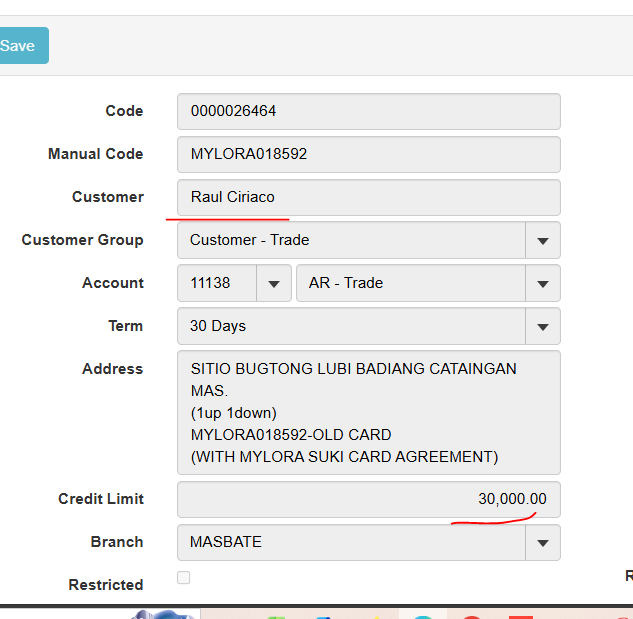Select the Credit Limit field showing 30,000.00
The image size is (633, 619).
point(368,499)
